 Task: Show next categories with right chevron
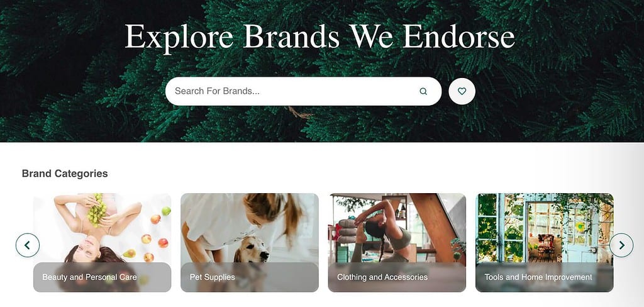coord(621,245)
